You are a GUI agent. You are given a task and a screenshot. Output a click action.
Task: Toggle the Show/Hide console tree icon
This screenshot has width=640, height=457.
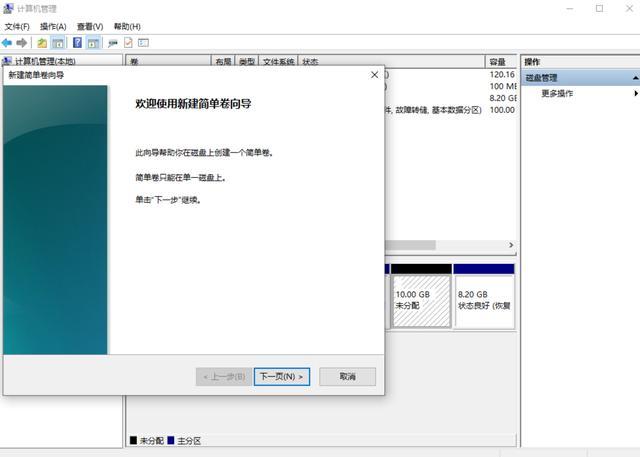(58, 43)
